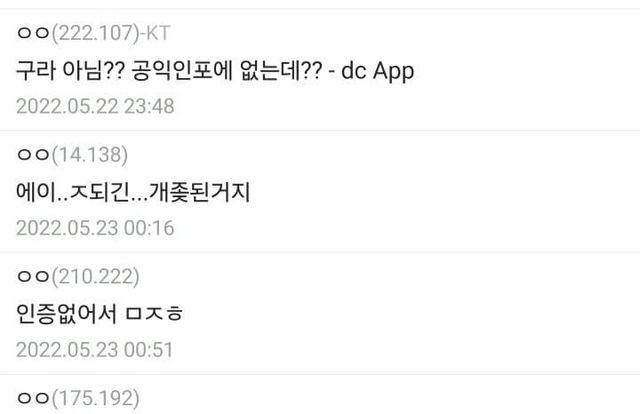Click the IP text (14.138)

click(89, 155)
